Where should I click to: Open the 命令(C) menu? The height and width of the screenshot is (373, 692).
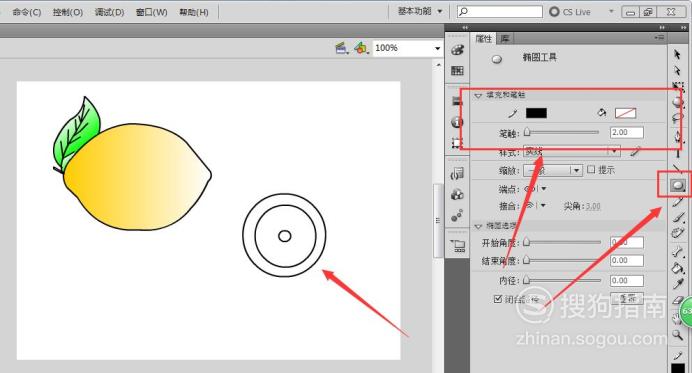point(26,12)
